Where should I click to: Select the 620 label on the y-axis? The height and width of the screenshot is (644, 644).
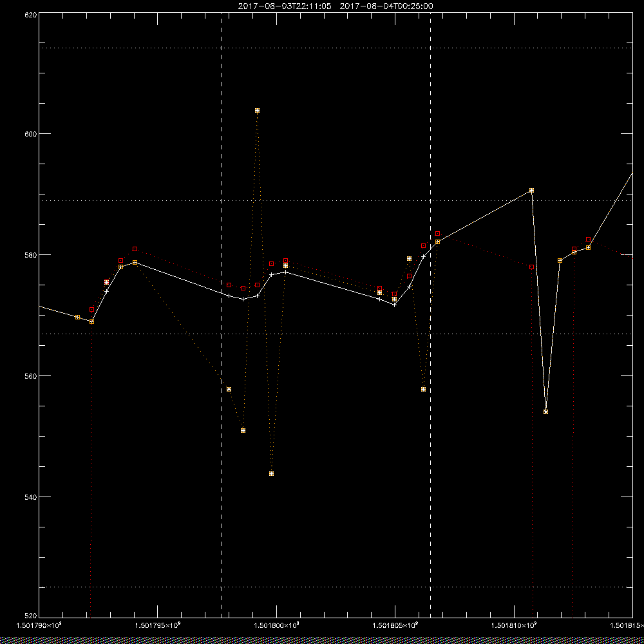pyautogui.click(x=31, y=14)
